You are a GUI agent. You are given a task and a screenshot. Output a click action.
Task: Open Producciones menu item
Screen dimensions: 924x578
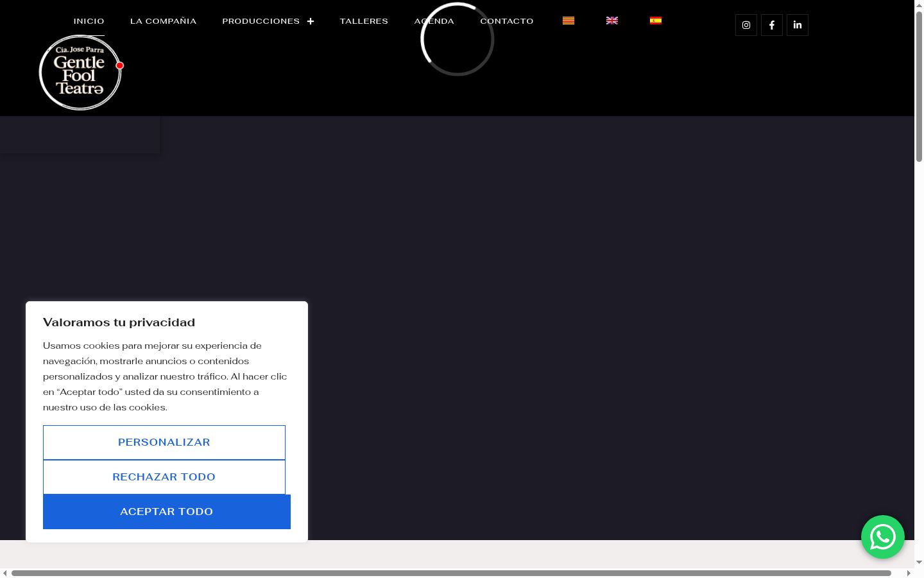(261, 21)
